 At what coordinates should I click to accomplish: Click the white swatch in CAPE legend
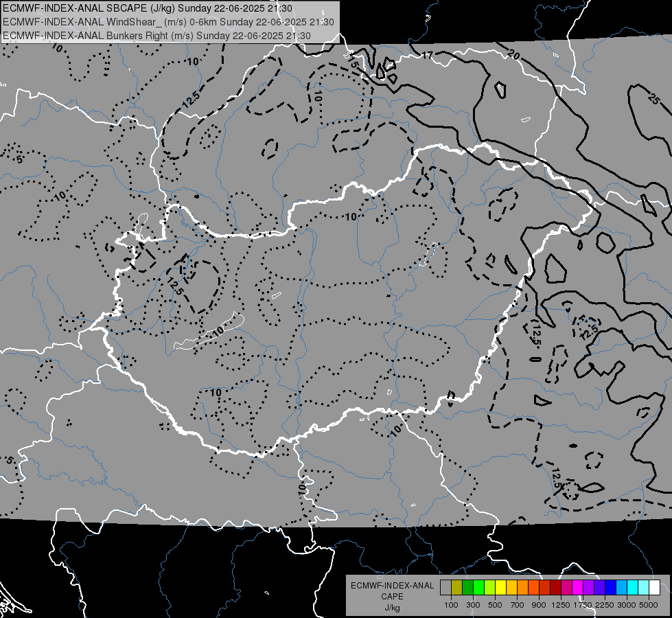click(x=655, y=587)
